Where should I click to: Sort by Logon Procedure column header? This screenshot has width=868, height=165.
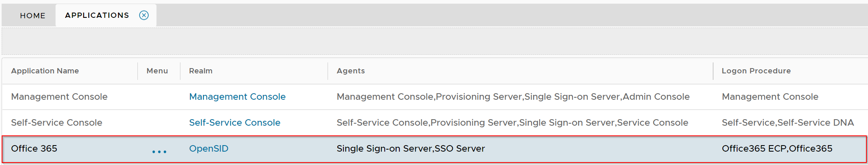(756, 71)
